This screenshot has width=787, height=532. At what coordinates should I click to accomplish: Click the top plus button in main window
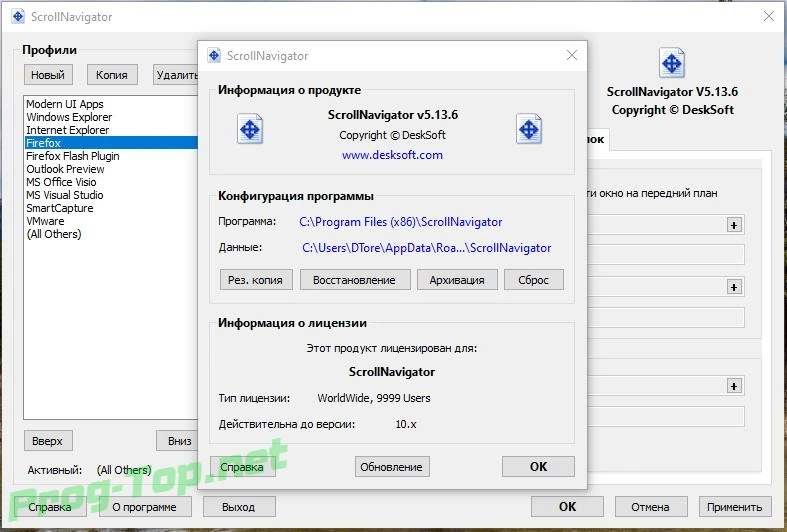pos(734,225)
